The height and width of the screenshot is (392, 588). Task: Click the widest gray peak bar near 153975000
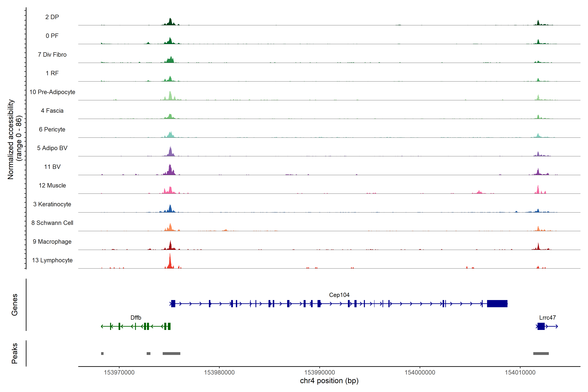pyautogui.click(x=171, y=353)
